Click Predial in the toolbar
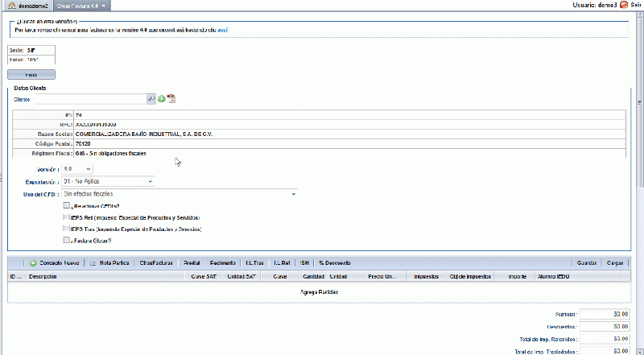Screen dimensions: 644x355 pyautogui.click(x=192, y=263)
